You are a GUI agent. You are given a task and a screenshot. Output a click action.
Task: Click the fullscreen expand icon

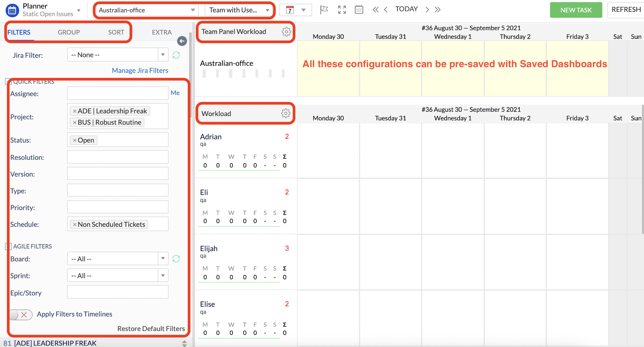342,10
